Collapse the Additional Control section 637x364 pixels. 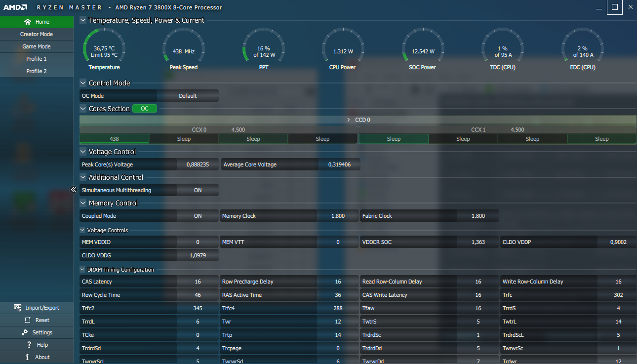[x=83, y=177]
